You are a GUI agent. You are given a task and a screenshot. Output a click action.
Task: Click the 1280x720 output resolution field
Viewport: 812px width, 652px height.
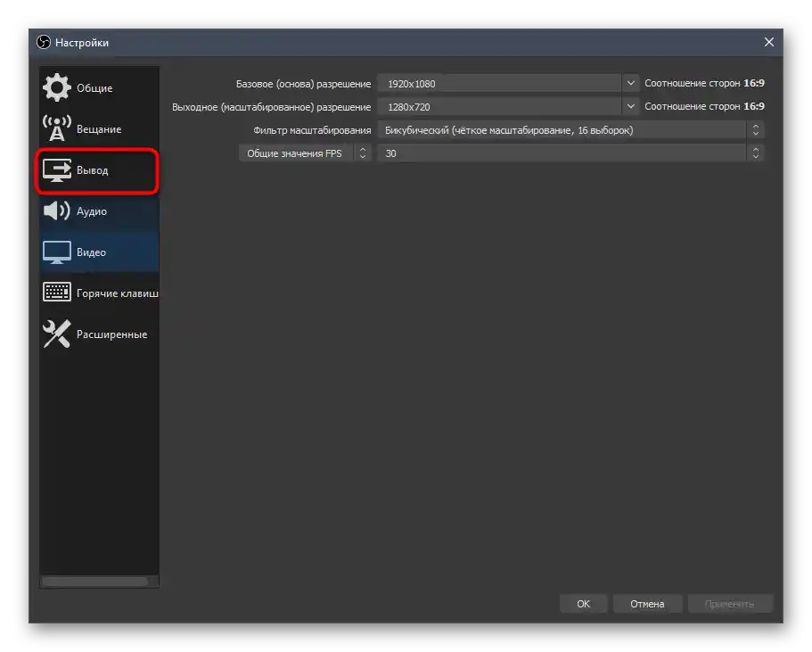coord(499,107)
